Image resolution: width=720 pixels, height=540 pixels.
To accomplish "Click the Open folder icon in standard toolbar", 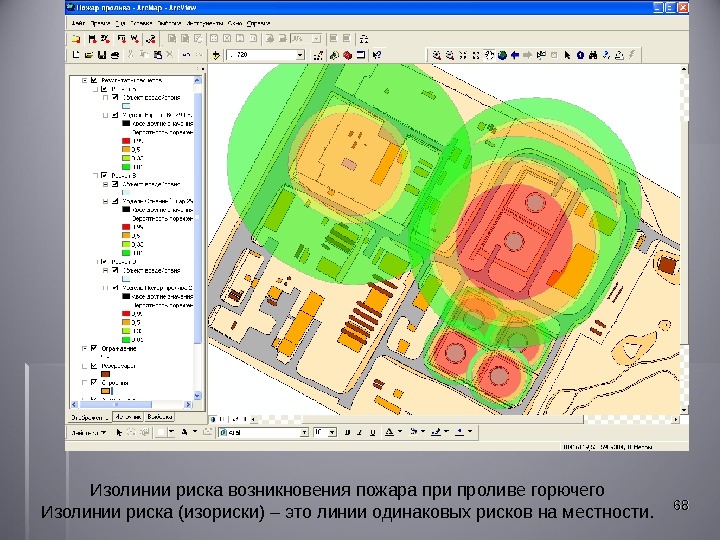I will 89,55.
